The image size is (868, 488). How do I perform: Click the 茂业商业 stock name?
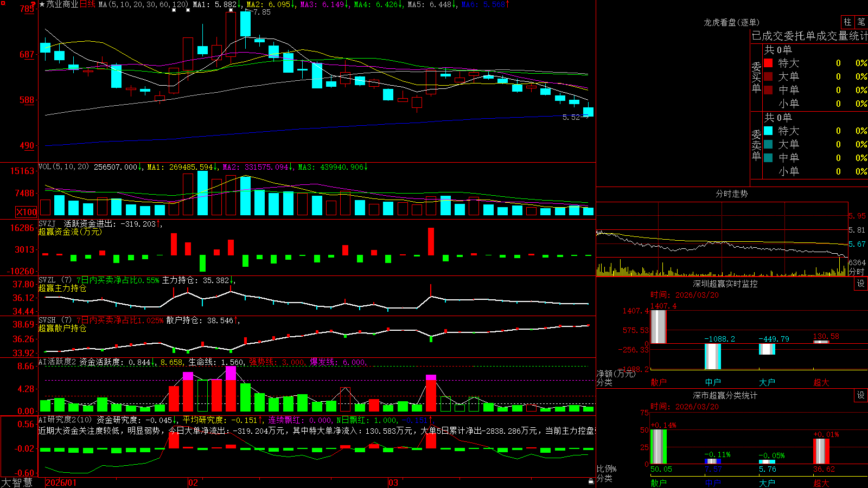[x=62, y=4]
